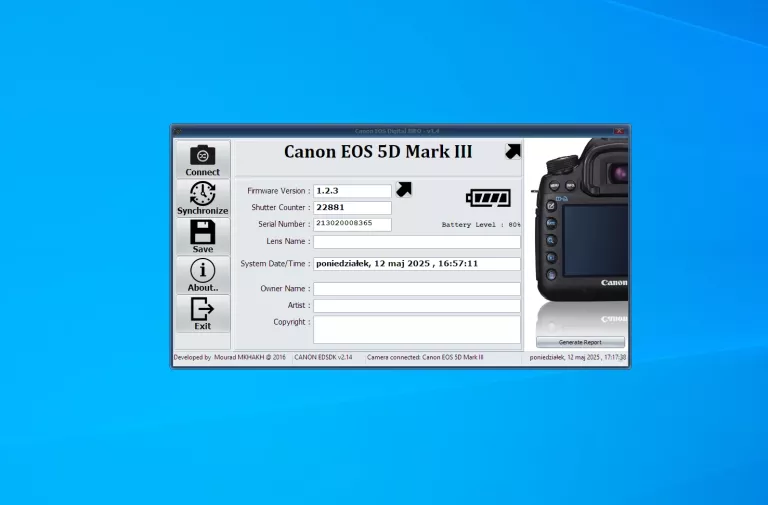The width and height of the screenshot is (768, 505).
Task: Click the arrow icon beside the camera title
Action: tap(513, 151)
